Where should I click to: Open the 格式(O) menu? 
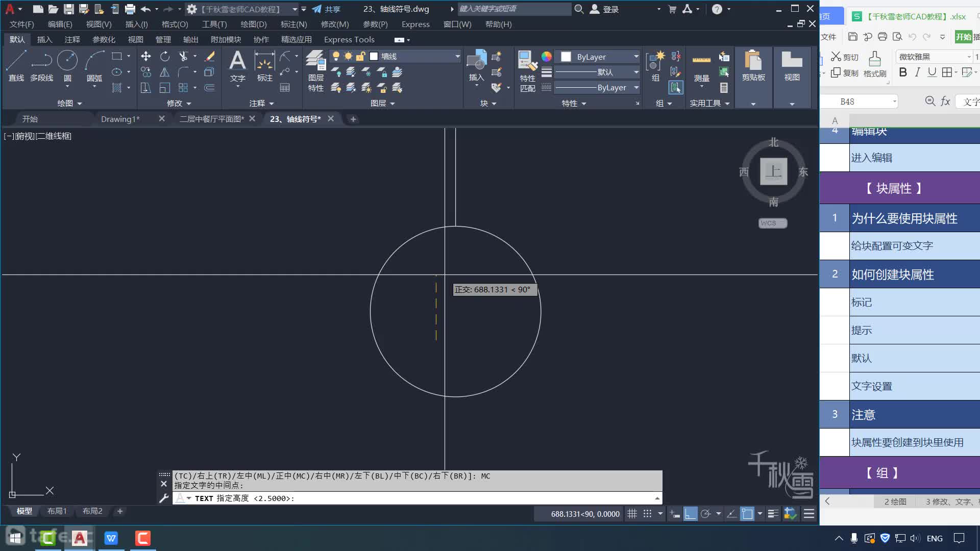tap(175, 24)
